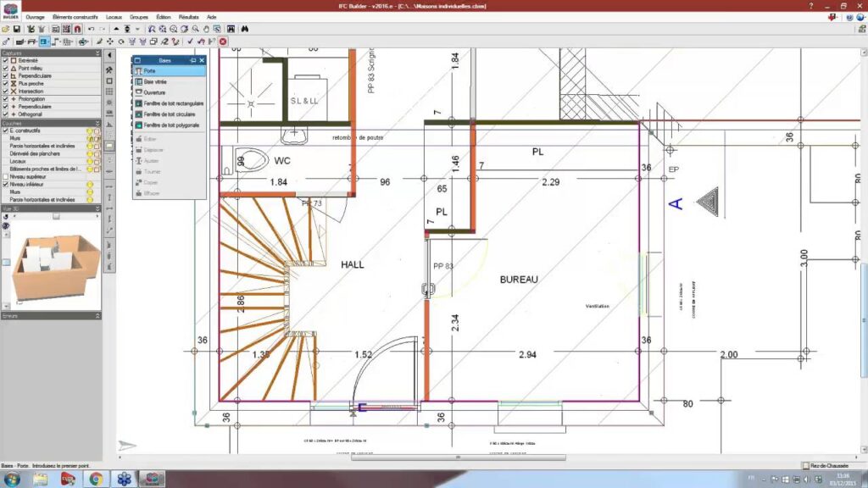Image resolution: width=868 pixels, height=488 pixels.
Task: Toggle the Intersection snap checkbox
Action: click(x=5, y=91)
